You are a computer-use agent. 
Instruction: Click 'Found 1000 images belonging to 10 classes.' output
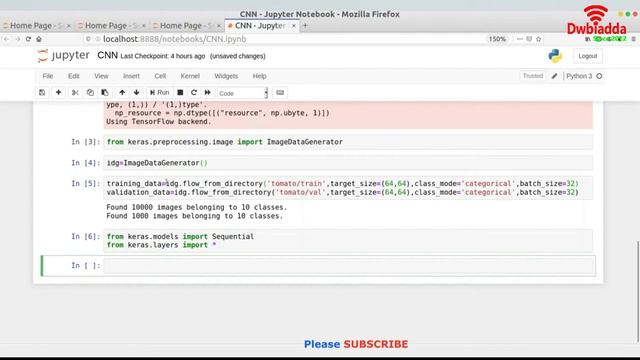tap(195, 216)
